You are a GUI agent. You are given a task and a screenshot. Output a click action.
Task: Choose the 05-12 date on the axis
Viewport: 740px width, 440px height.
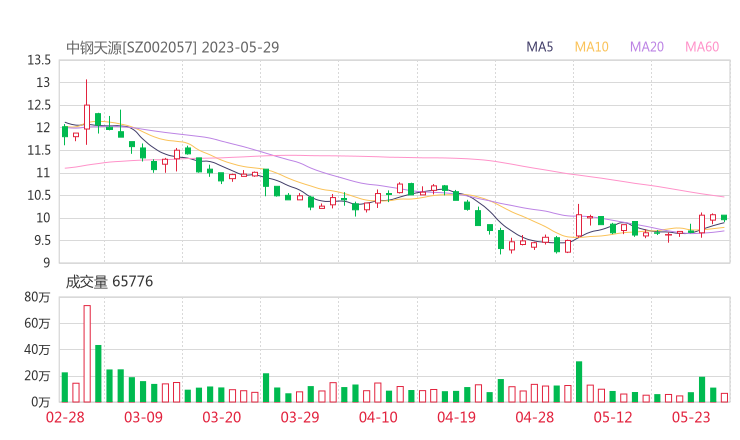pos(614,418)
